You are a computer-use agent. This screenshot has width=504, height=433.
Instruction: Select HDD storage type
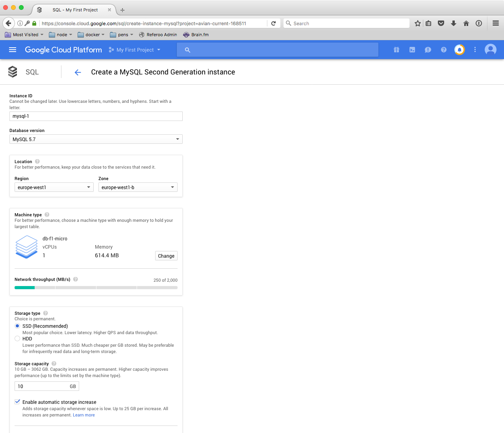point(17,338)
